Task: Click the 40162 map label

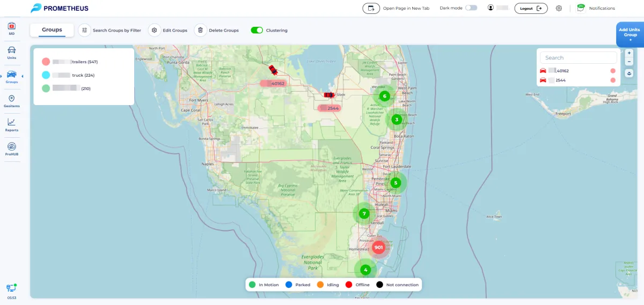Action: (273, 83)
